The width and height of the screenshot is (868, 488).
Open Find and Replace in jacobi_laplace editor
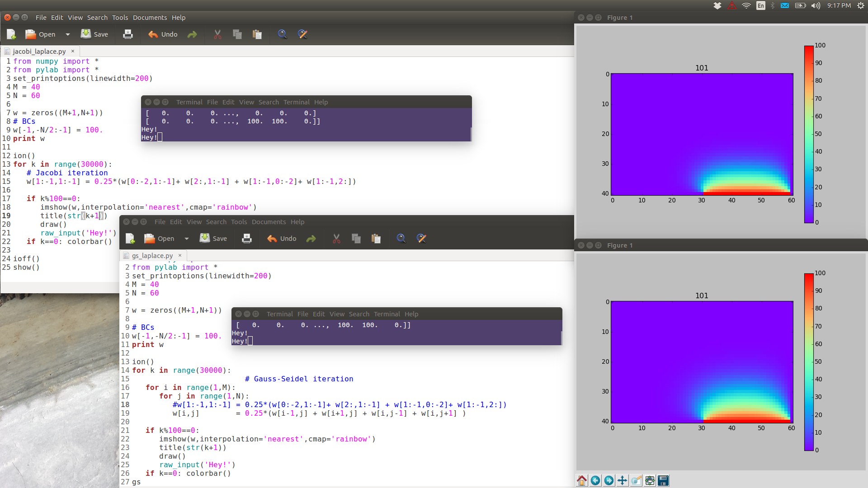[x=302, y=34]
